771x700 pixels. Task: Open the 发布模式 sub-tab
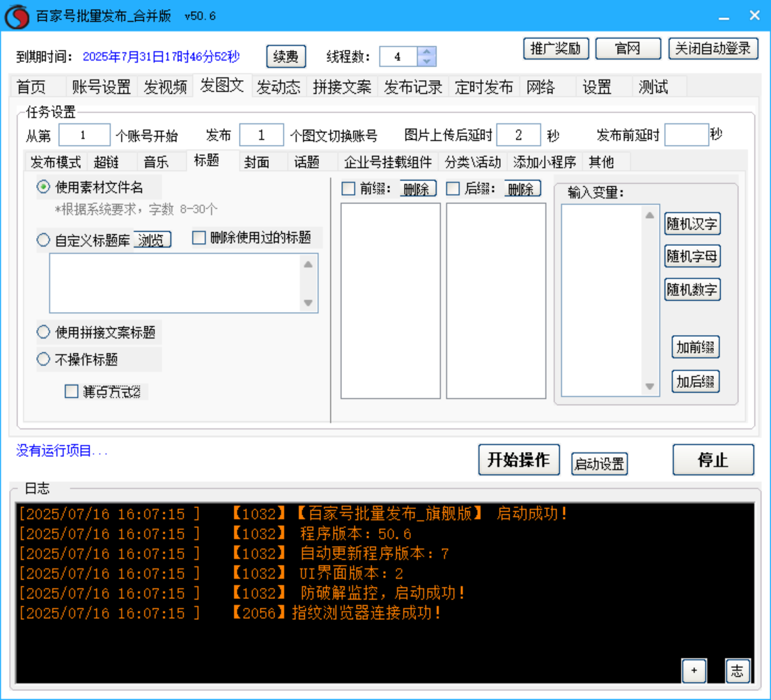pos(56,162)
